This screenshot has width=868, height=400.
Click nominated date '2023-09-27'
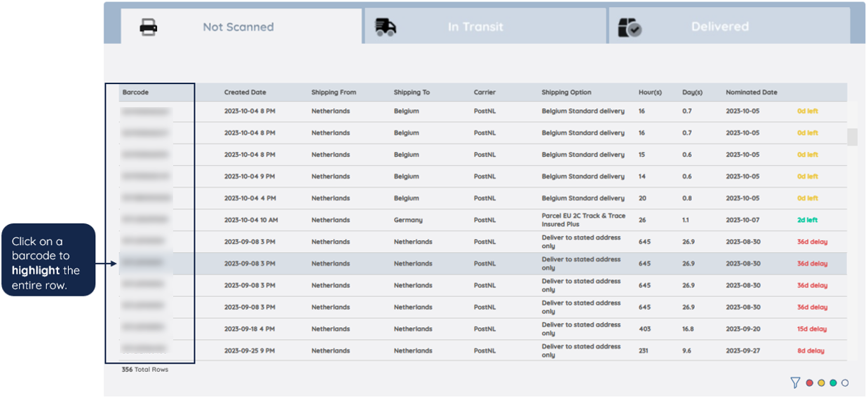pos(742,351)
